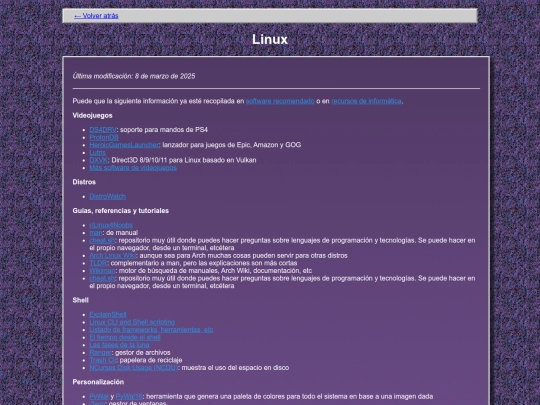Open the recursos de informática link
This screenshot has height=405, width=540.
(x=366, y=101)
